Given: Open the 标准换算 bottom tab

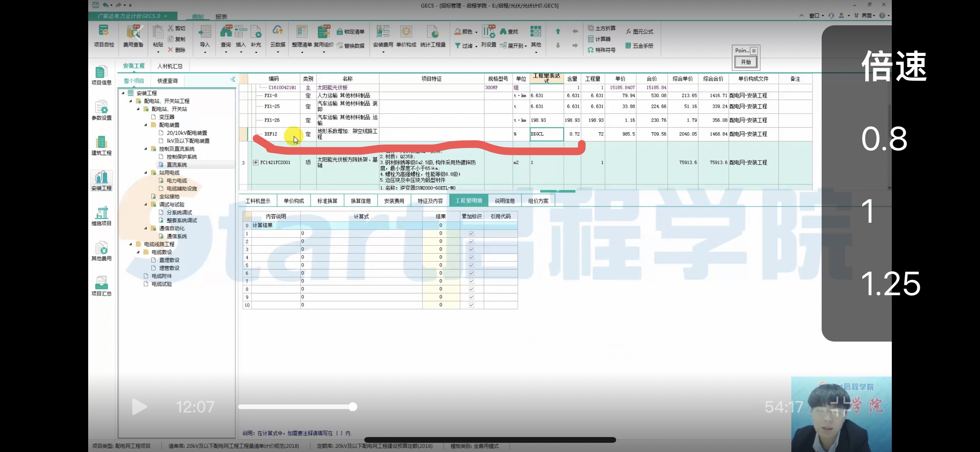Looking at the screenshot, I should click(327, 201).
